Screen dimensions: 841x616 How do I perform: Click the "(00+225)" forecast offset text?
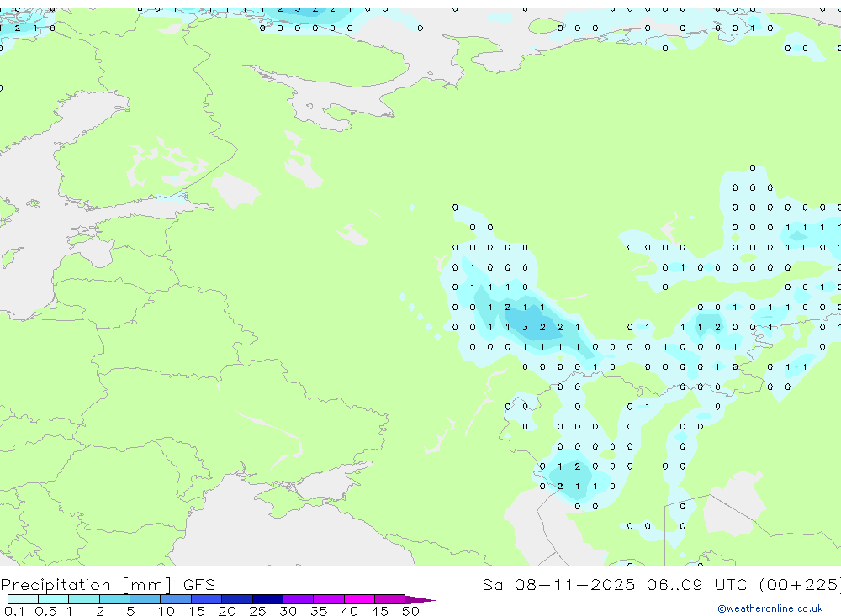pos(800,585)
